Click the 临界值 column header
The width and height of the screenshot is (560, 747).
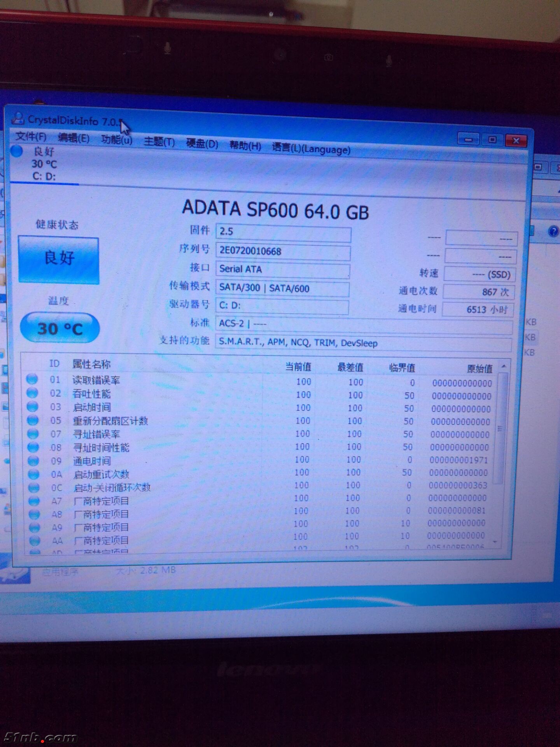[x=402, y=368]
